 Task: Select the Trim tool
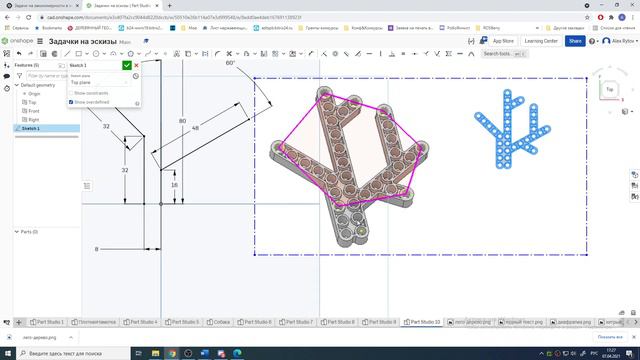pyautogui.click(x=229, y=53)
